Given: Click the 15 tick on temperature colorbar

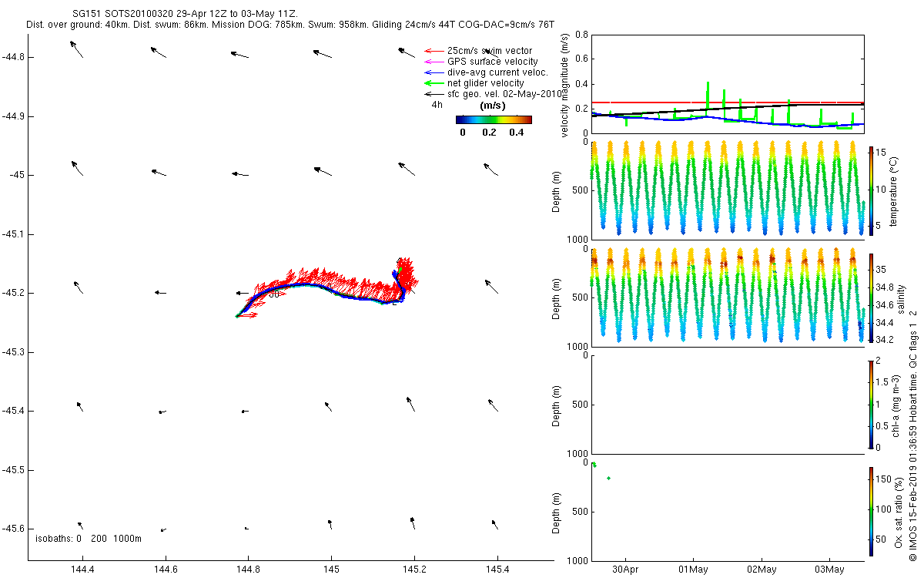Looking at the screenshot, I should [x=882, y=153].
